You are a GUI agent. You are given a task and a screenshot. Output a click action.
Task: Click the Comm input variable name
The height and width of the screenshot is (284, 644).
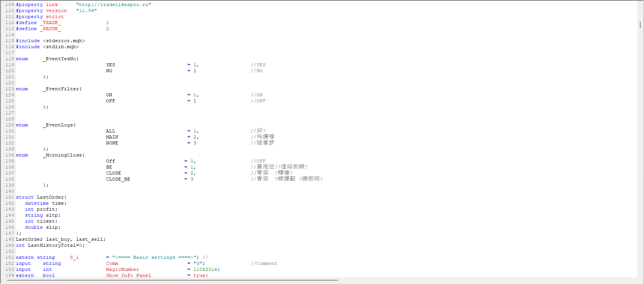[112, 263]
